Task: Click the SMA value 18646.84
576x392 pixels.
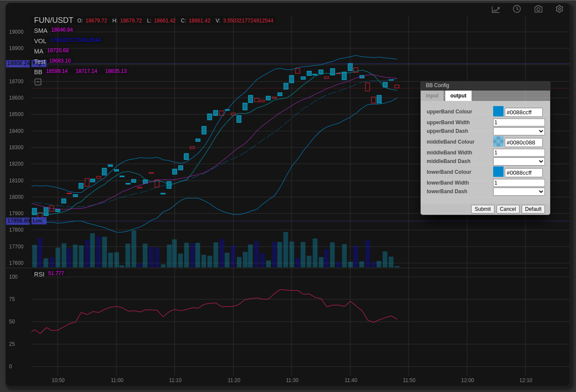Action: pos(62,30)
